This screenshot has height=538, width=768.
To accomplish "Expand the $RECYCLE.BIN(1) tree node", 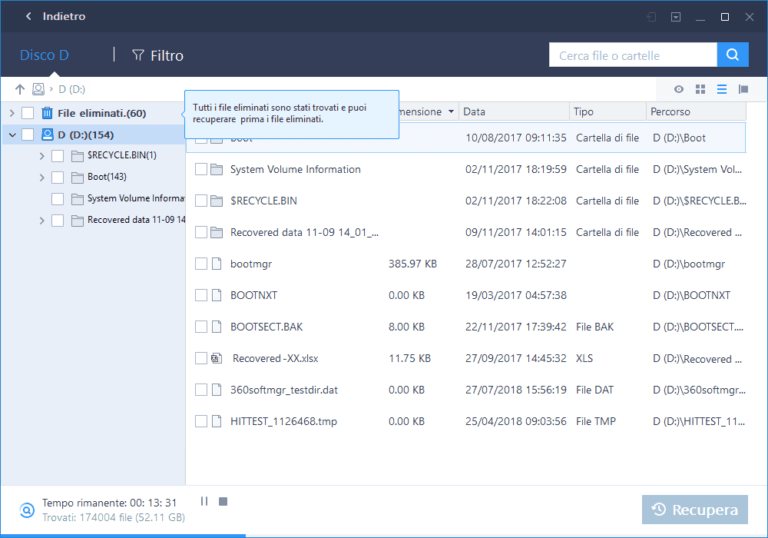I will point(42,156).
